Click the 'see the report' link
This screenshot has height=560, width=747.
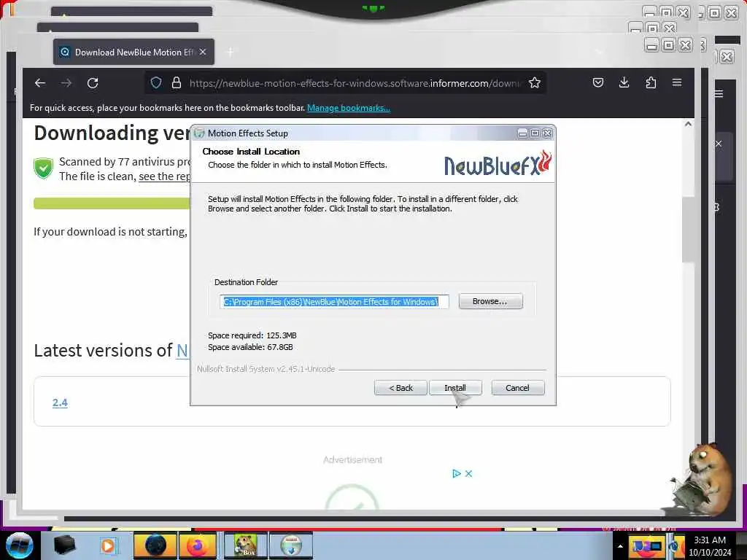[x=164, y=176]
